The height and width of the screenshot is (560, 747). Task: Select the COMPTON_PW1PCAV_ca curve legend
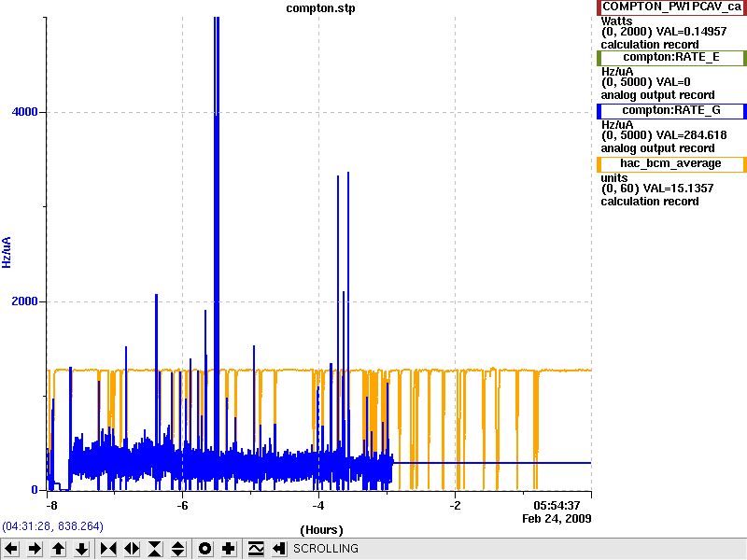pos(671,7)
